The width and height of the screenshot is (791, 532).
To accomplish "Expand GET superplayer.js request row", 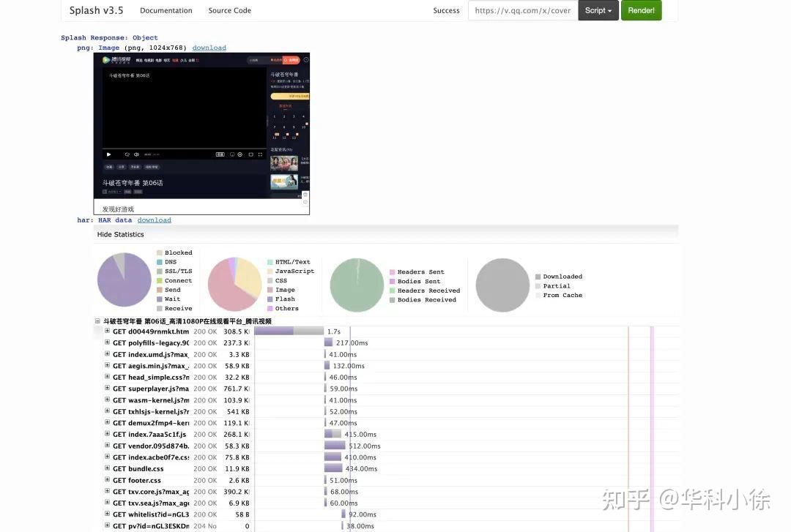I will tap(107, 389).
